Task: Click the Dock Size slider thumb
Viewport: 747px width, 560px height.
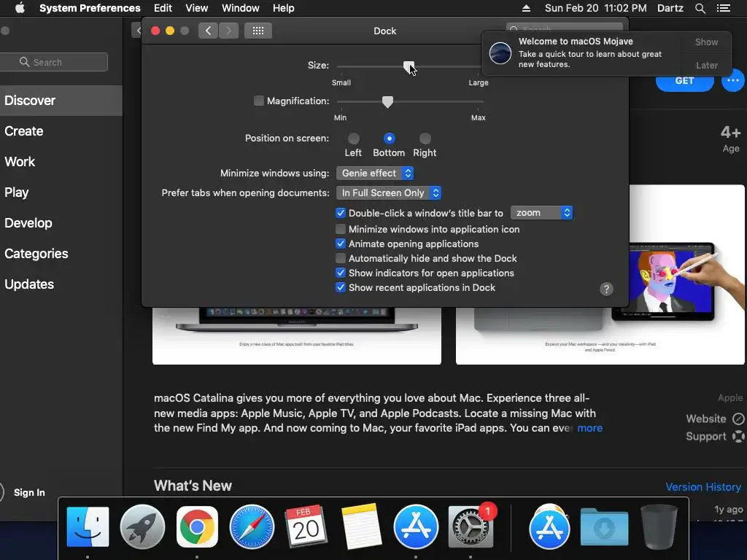Action: click(409, 66)
